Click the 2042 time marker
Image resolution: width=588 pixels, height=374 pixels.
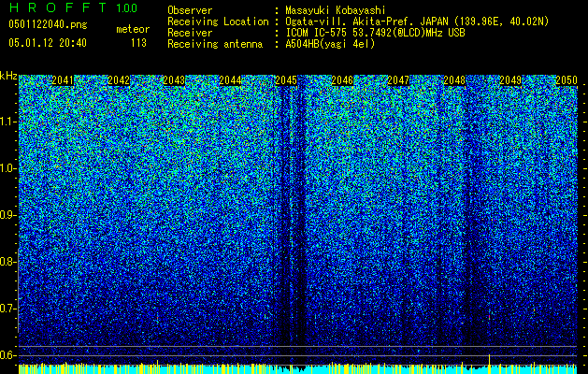click(119, 80)
